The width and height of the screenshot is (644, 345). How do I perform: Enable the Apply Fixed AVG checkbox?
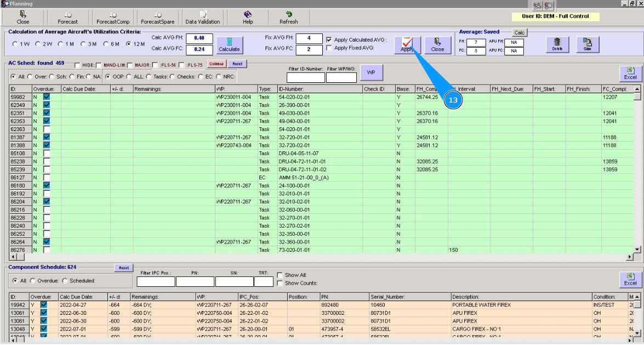pos(329,48)
